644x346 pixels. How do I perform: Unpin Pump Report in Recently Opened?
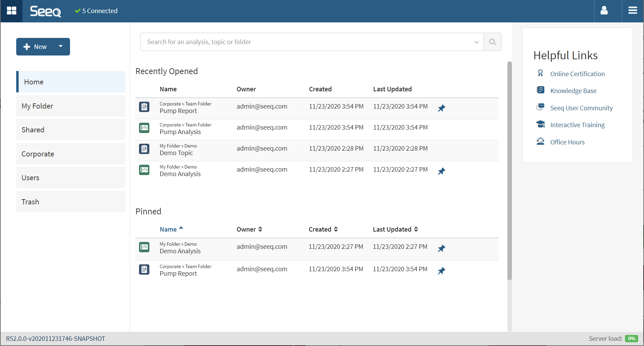pyautogui.click(x=441, y=108)
